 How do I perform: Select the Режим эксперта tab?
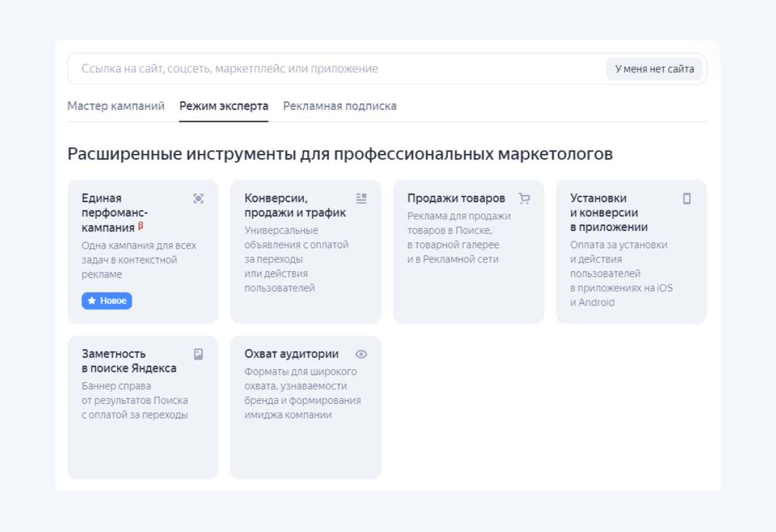click(224, 106)
